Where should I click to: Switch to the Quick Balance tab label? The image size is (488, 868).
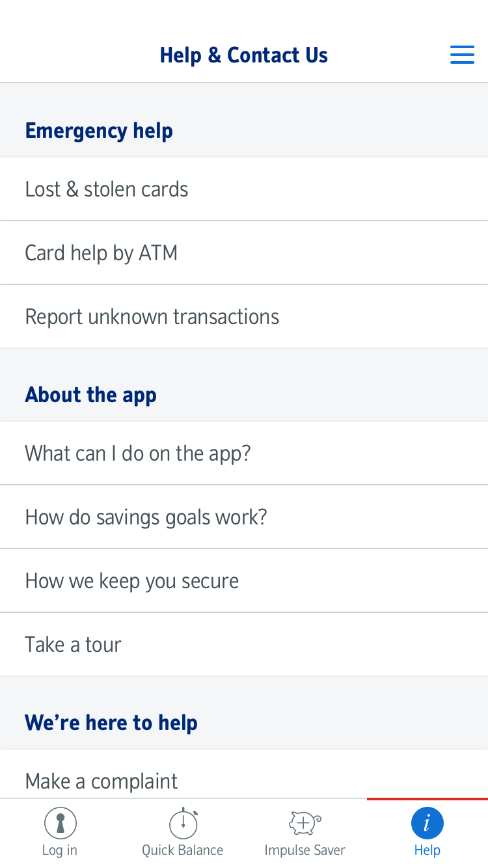tap(183, 850)
